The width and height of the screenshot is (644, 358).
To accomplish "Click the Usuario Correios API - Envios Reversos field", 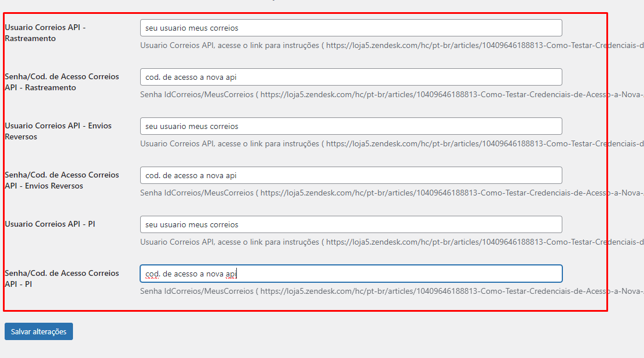I will coord(351,126).
